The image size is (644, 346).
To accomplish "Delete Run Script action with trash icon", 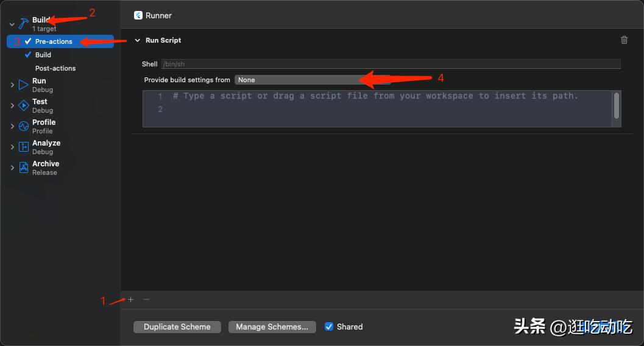I will point(624,40).
